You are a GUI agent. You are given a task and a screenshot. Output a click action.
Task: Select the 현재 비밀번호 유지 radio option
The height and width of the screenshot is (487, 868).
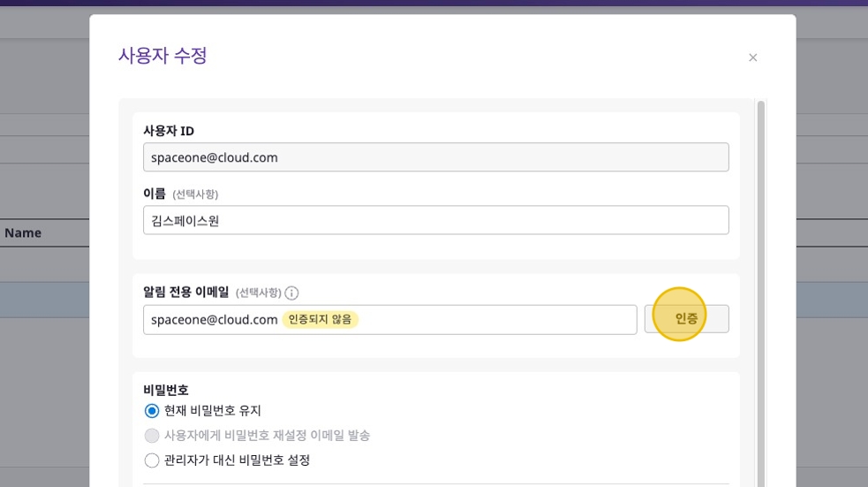point(152,411)
